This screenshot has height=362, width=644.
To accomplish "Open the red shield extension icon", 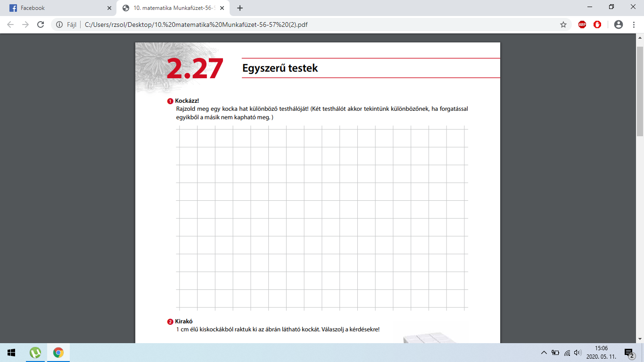I will tap(597, 25).
